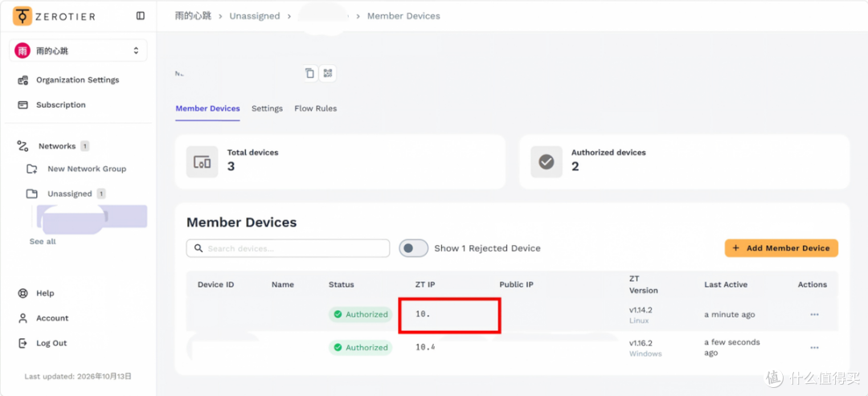868x396 pixels.
Task: Collapse sidebar using panel toggle icon
Action: pos(141,16)
